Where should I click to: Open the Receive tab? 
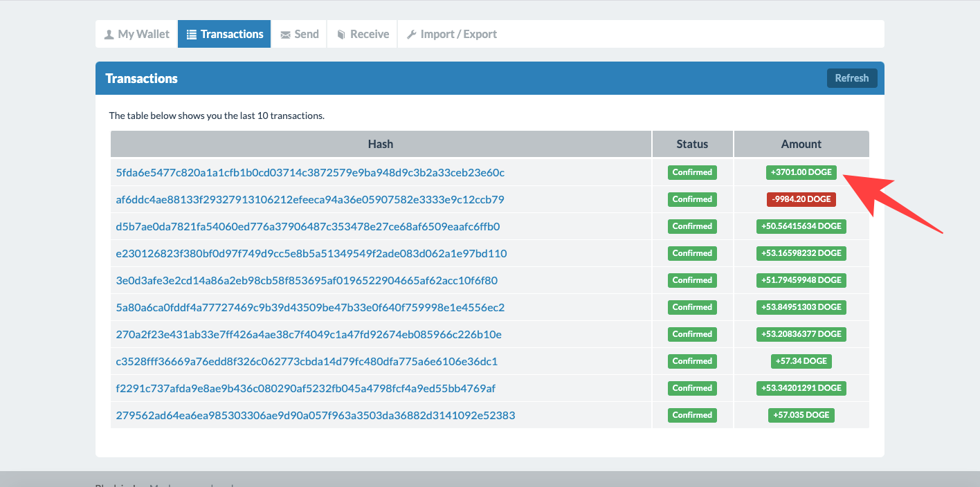point(362,34)
